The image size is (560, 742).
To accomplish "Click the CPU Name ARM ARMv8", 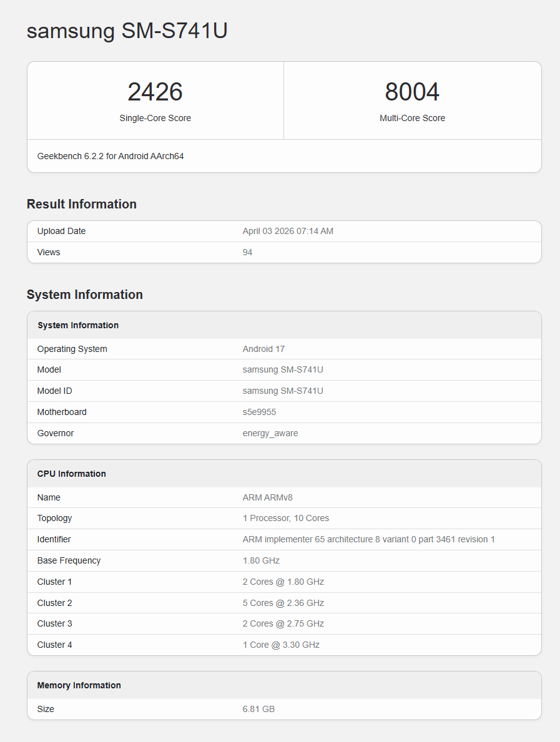I will (x=267, y=497).
